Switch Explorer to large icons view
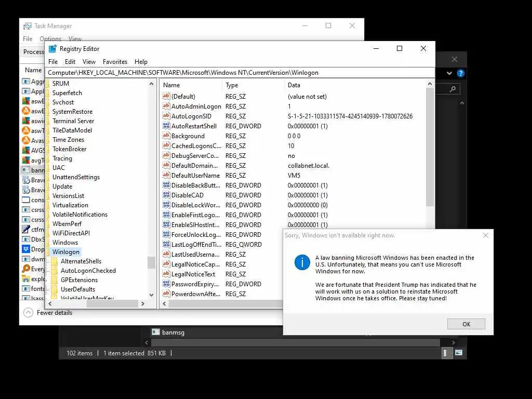This screenshot has height=399, width=532. 459,353
